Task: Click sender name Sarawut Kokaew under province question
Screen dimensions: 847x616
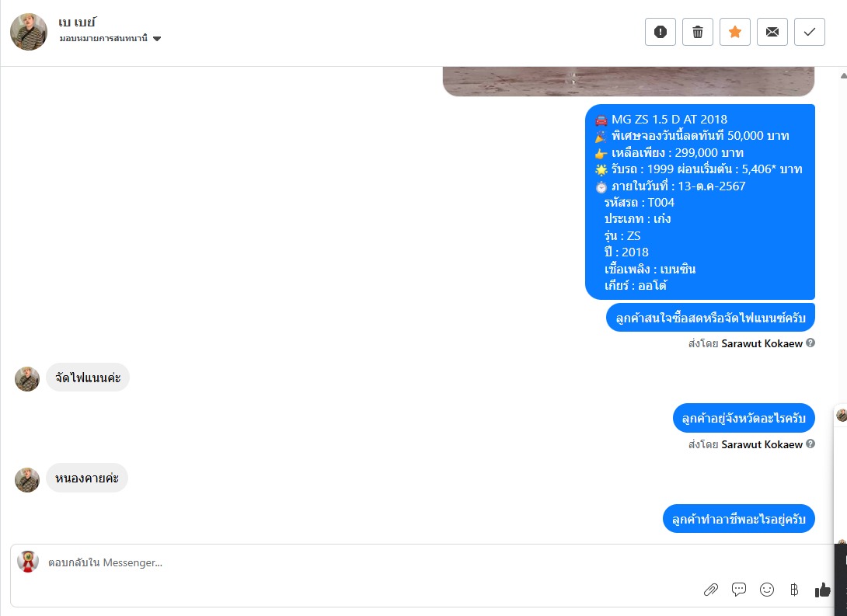Action: [762, 444]
